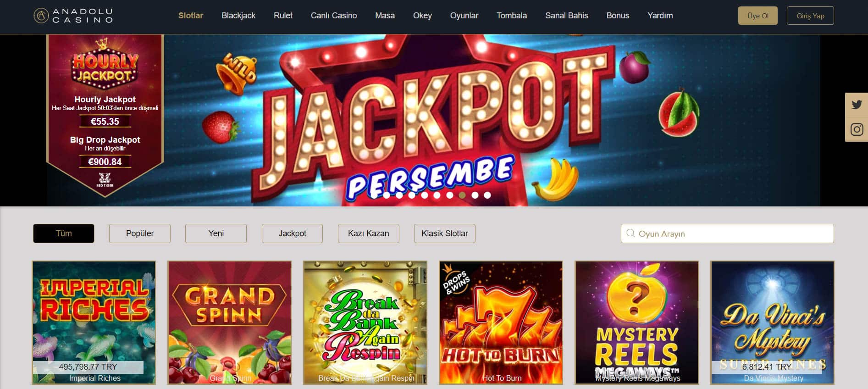Open the Mystery Reels Megaways game
The image size is (868, 389).
tap(637, 322)
